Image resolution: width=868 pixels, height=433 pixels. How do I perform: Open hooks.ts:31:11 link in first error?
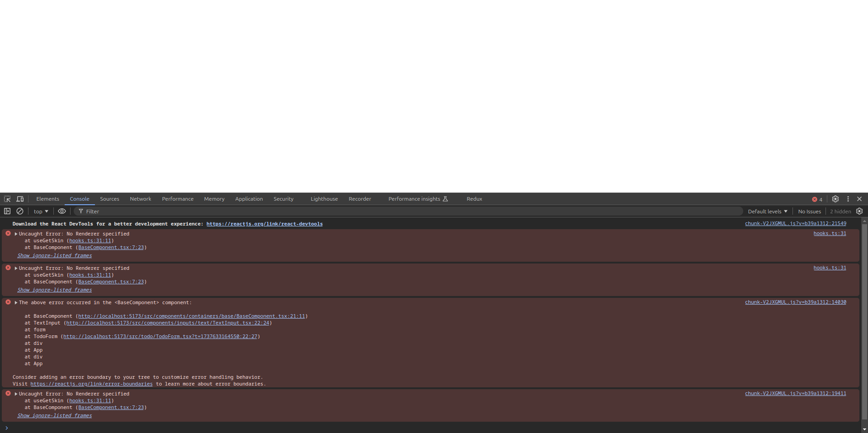(x=90, y=241)
